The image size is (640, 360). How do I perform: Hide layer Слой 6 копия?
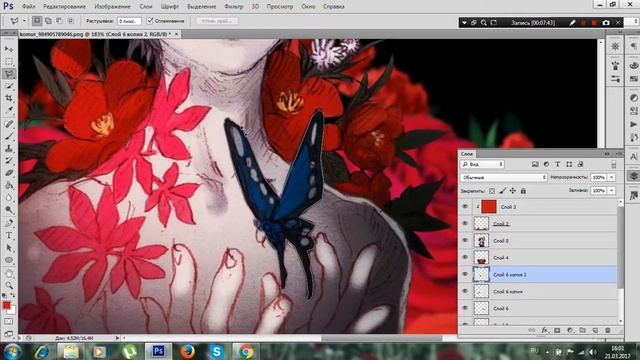(465, 291)
